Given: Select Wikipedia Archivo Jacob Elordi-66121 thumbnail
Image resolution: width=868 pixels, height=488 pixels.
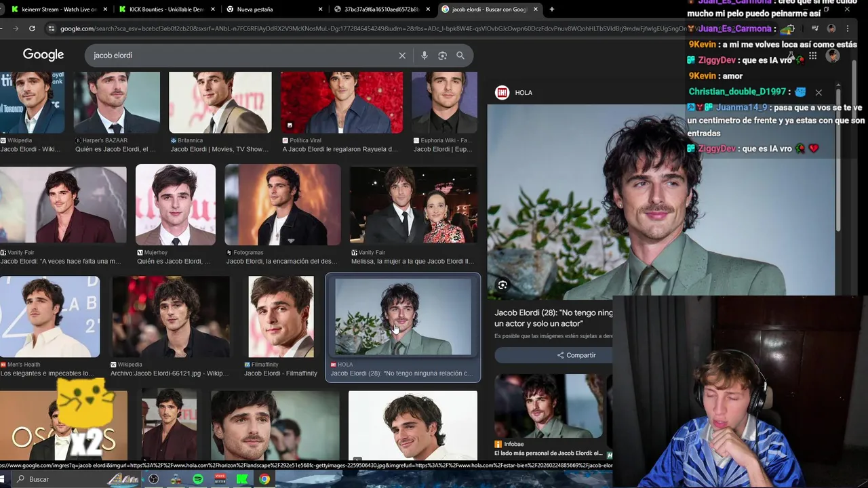Looking at the screenshot, I should (171, 317).
